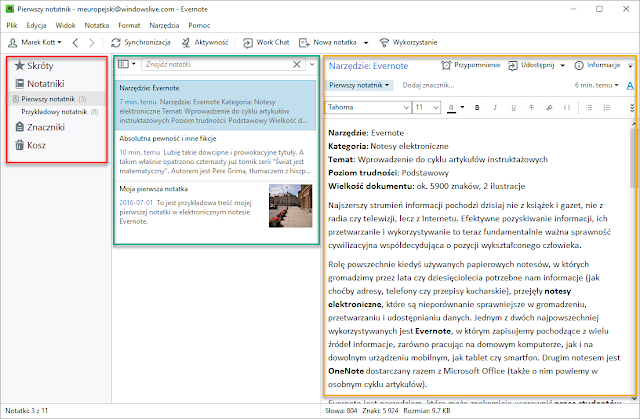Start Synchronizacja sync
Screen dimensions: 640x419
coord(141,42)
